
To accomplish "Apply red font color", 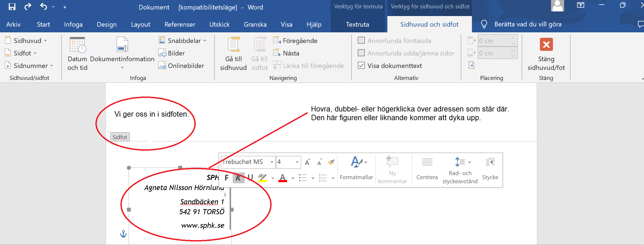I will coord(283,178).
